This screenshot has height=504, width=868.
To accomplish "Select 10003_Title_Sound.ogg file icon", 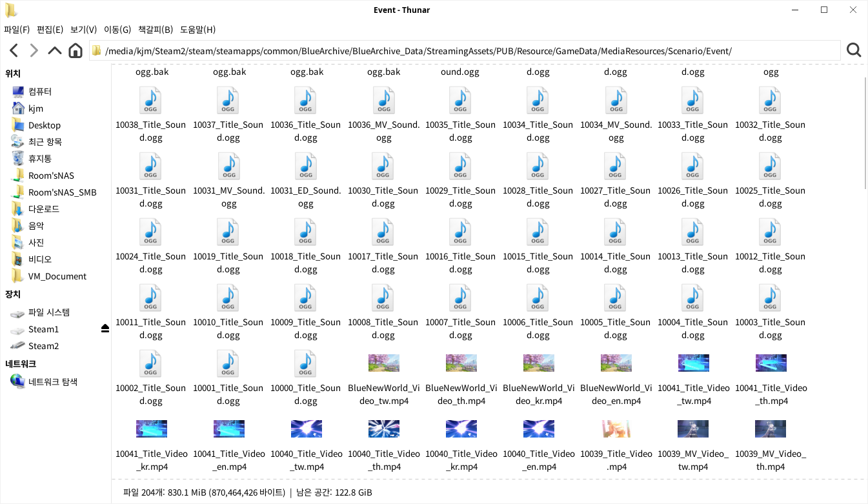I will [x=770, y=297].
